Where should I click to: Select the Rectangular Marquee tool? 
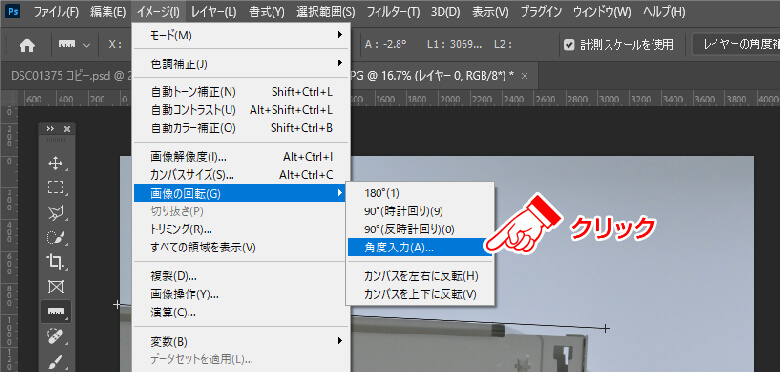click(x=55, y=187)
